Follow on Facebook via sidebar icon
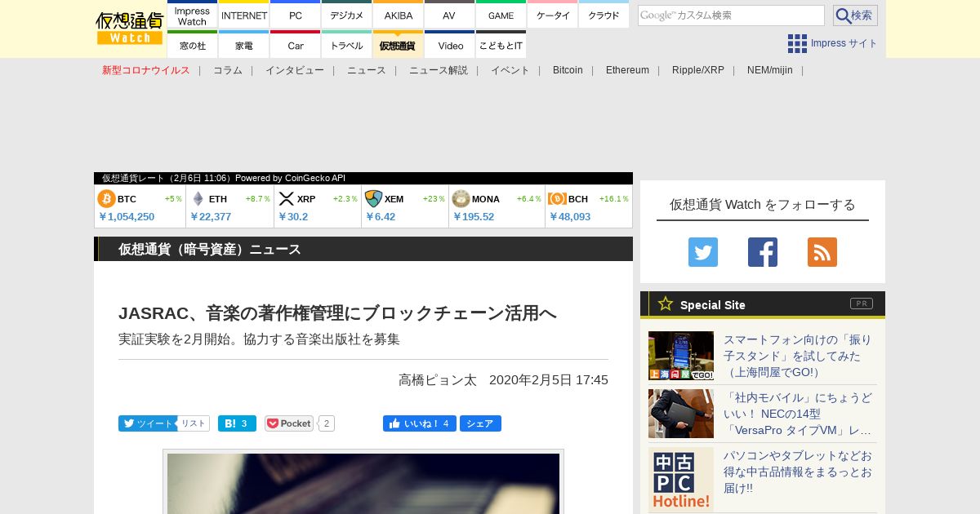Screen dimensions: 980x514 (x=763, y=252)
